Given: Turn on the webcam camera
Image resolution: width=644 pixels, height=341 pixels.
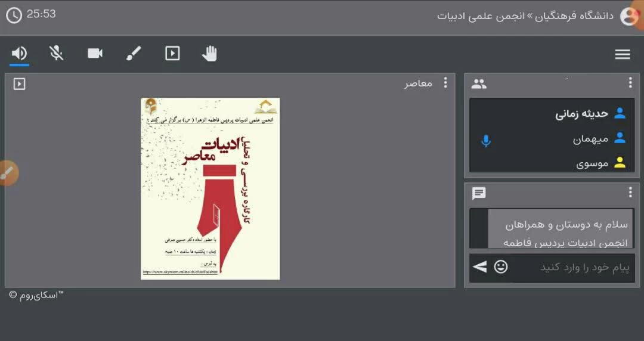Looking at the screenshot, I should click(95, 54).
